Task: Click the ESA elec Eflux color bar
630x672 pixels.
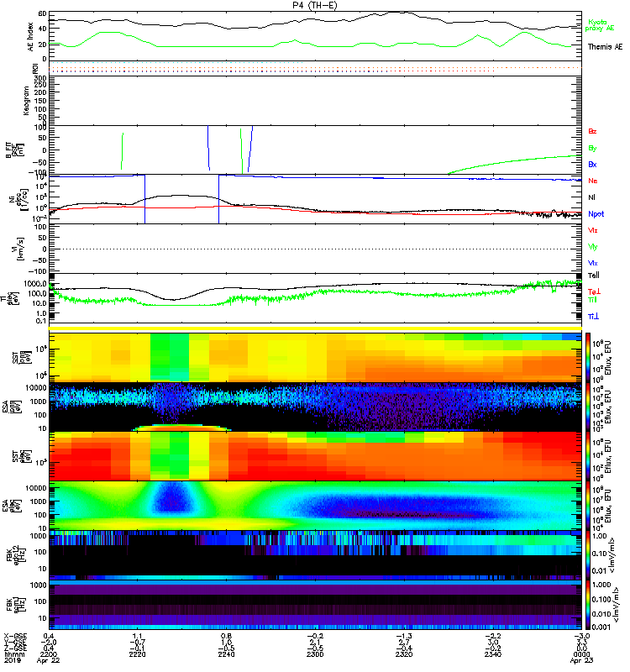Action: point(588,506)
